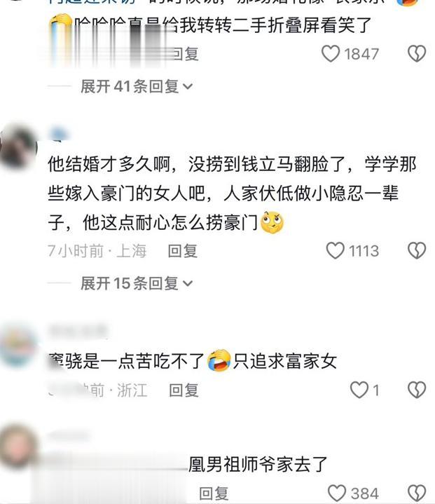The image size is (435, 504).
Task: Open the comment text about 嫁入豪门
Action: [x=232, y=193]
